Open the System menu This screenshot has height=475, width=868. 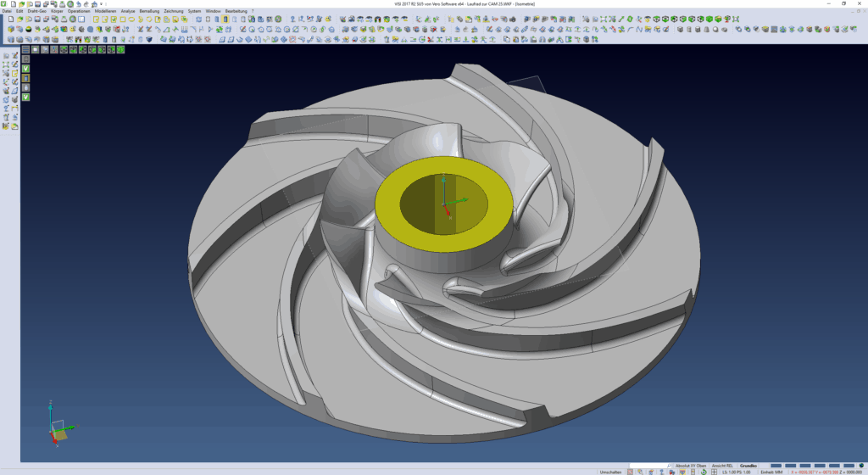[194, 11]
